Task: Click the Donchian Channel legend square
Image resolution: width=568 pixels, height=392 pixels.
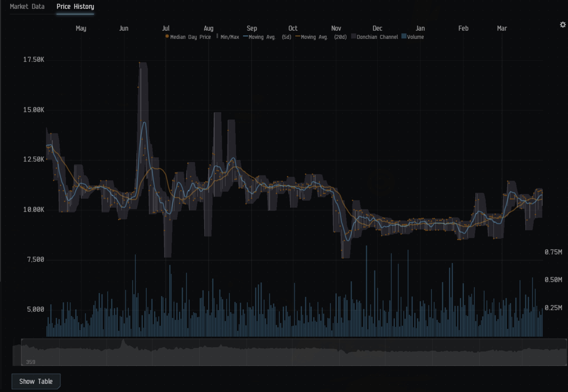Action: coord(353,37)
